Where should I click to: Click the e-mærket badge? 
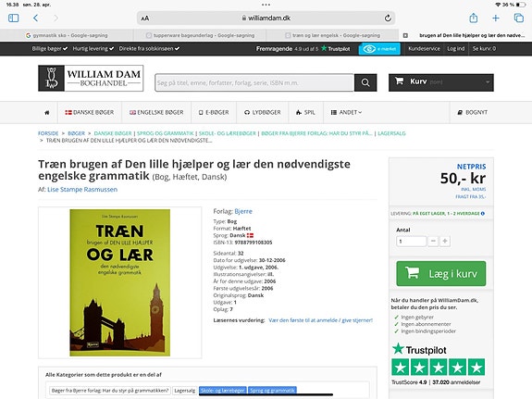[379, 49]
